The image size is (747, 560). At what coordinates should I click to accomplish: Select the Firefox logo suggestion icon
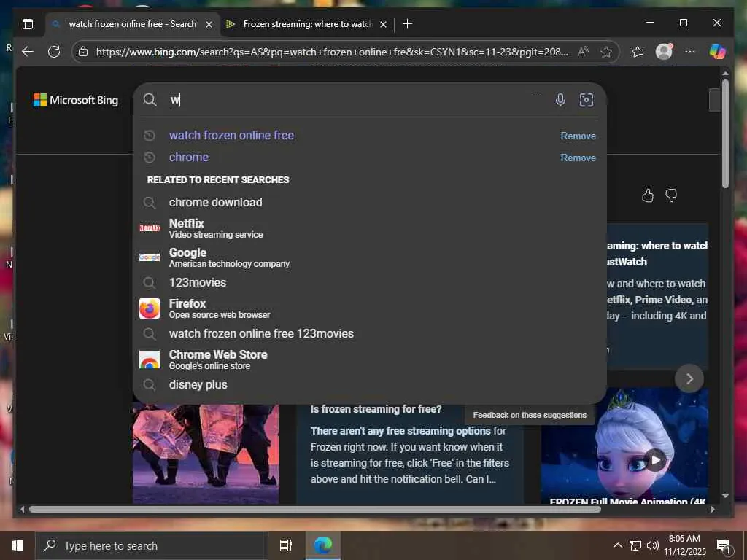point(149,308)
